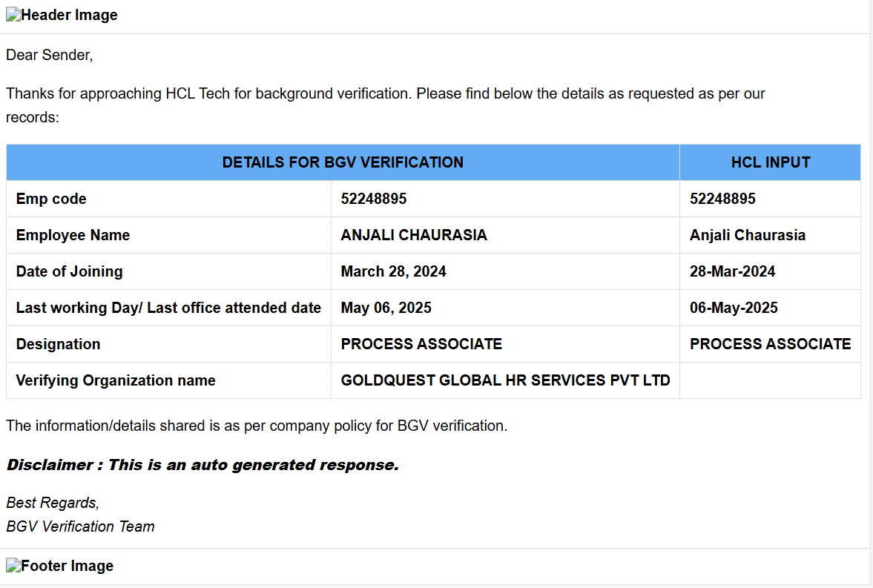Select the "May 06, 2025" date cell

(x=386, y=308)
